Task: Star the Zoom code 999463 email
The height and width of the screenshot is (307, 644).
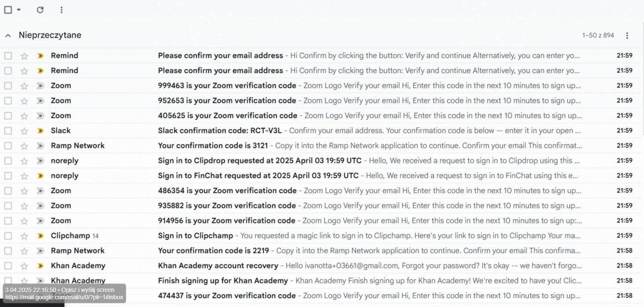Action: (24, 86)
